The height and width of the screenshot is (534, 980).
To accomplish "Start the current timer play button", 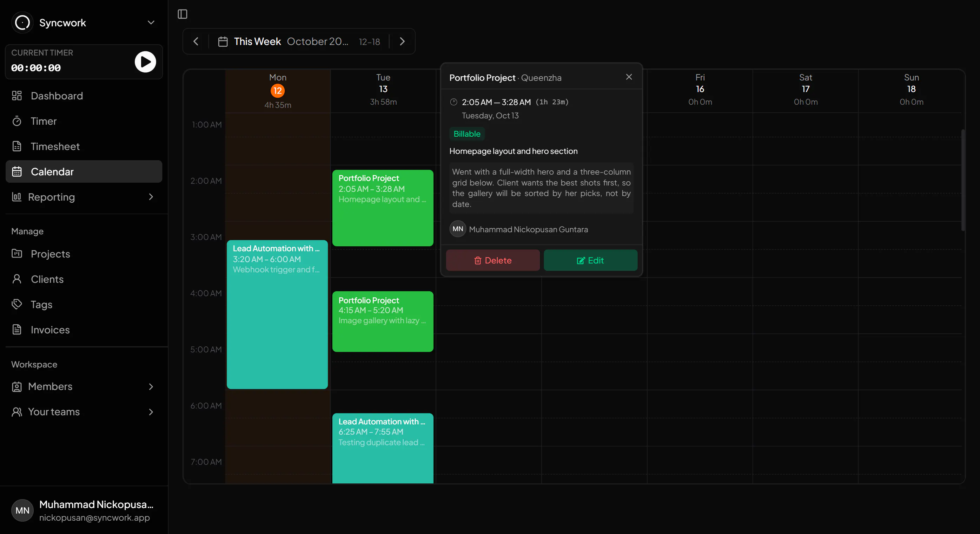I will pyautogui.click(x=145, y=62).
